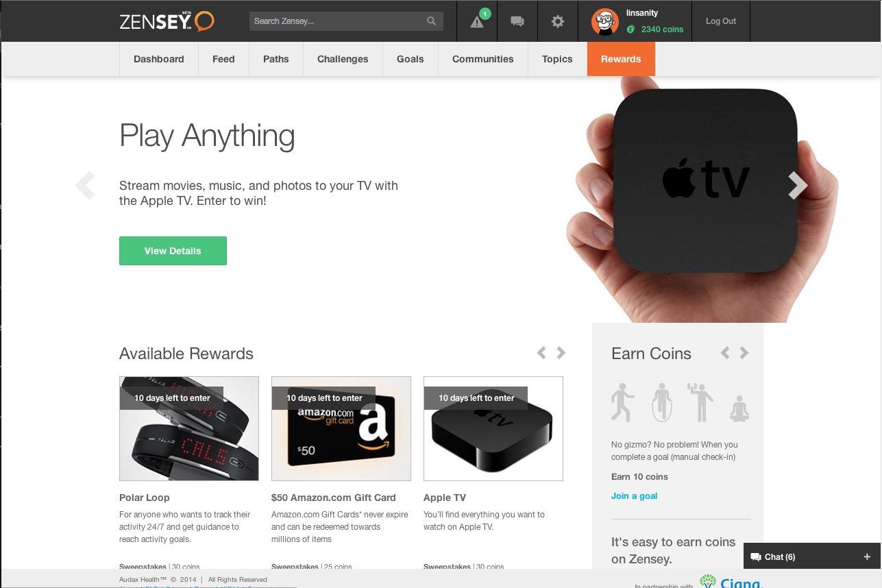Viewport: 882px width, 588px height.
Task: Open the Communities tab
Action: pos(483,59)
